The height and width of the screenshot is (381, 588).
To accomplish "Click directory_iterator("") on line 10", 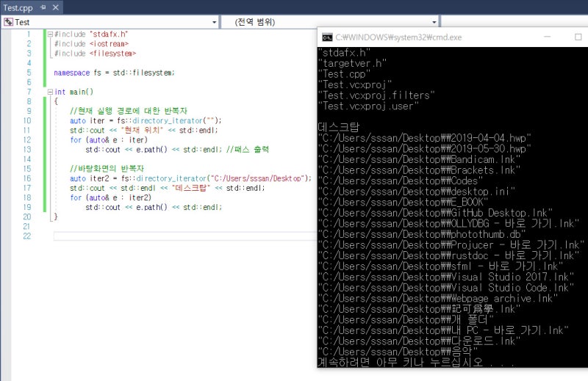I will tap(176, 120).
